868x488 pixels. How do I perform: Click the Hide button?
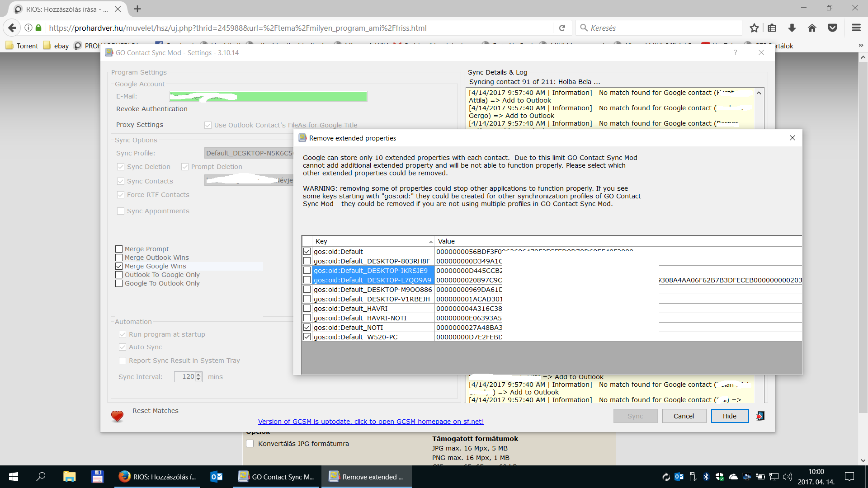click(x=730, y=416)
